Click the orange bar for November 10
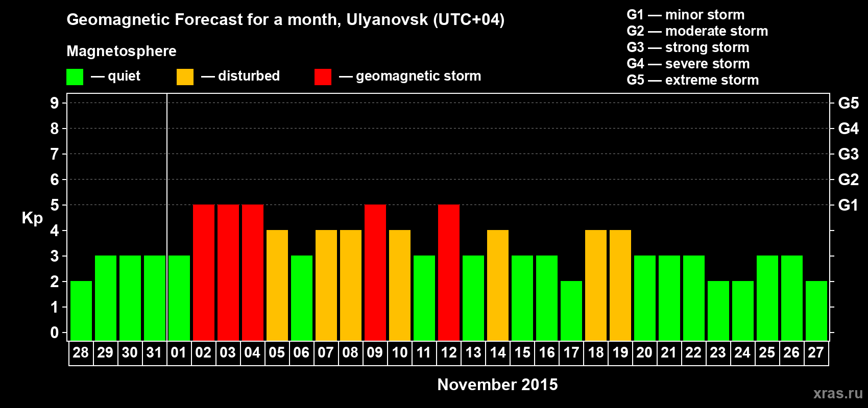 (x=400, y=285)
